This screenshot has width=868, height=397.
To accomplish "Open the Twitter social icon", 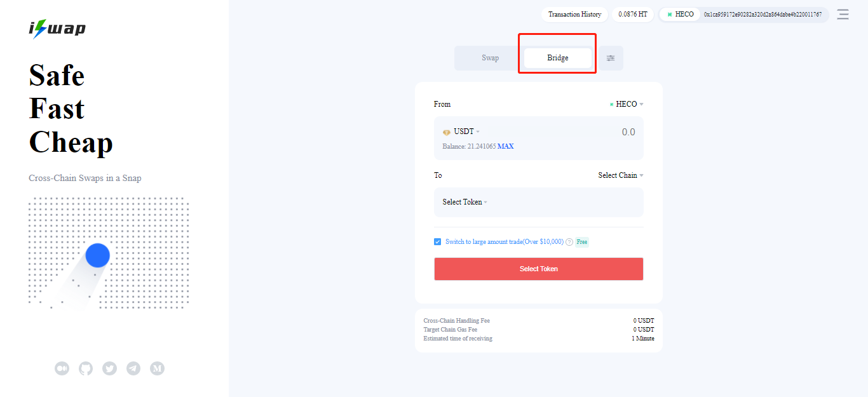I will click(x=109, y=368).
